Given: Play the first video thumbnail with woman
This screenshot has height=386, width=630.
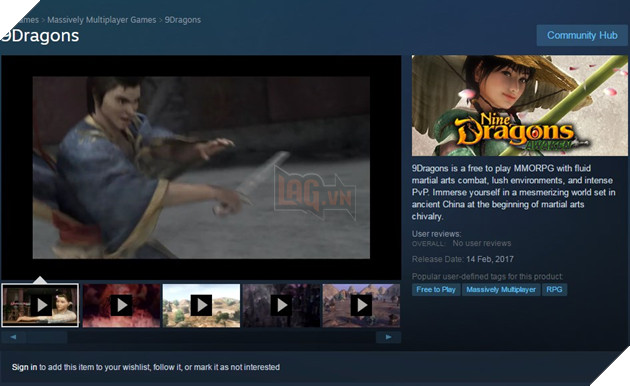Looking at the screenshot, I should click(x=40, y=305).
